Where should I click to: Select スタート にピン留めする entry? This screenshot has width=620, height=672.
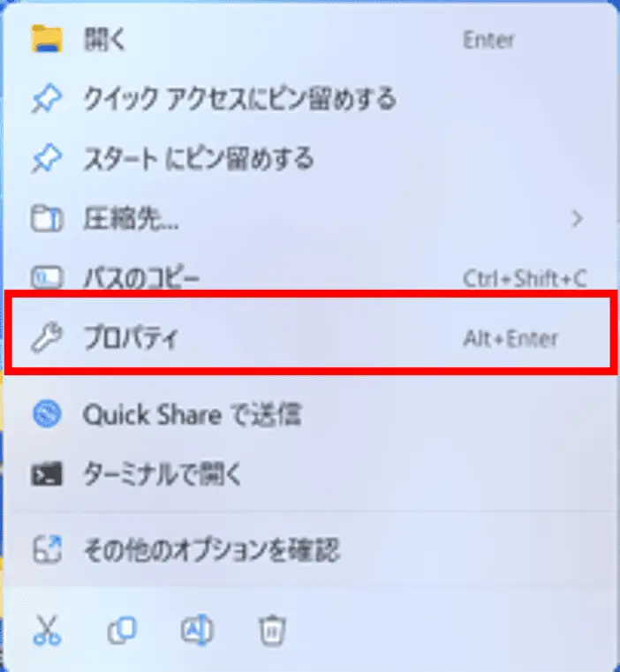310,159
